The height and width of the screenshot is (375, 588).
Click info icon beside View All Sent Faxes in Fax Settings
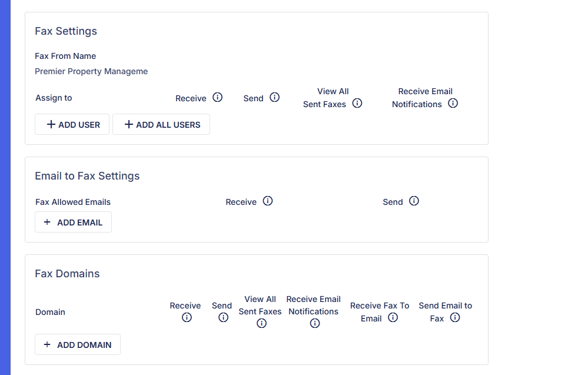[x=357, y=103]
